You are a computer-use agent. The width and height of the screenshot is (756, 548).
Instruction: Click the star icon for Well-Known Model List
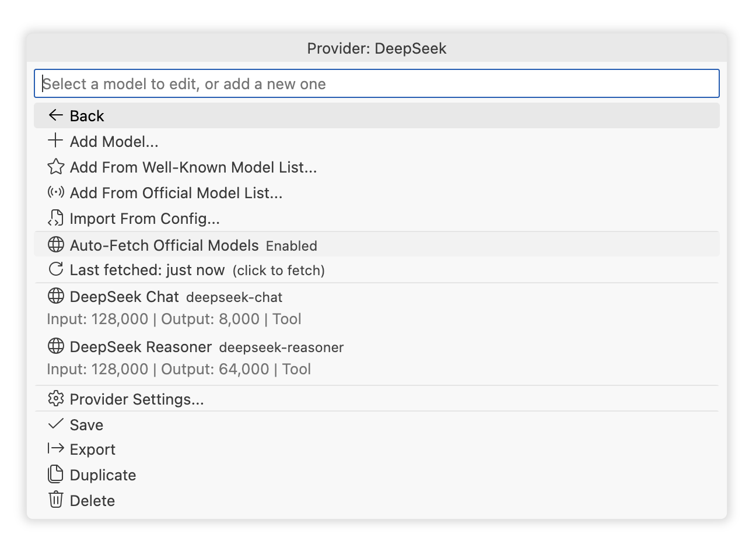pos(55,167)
